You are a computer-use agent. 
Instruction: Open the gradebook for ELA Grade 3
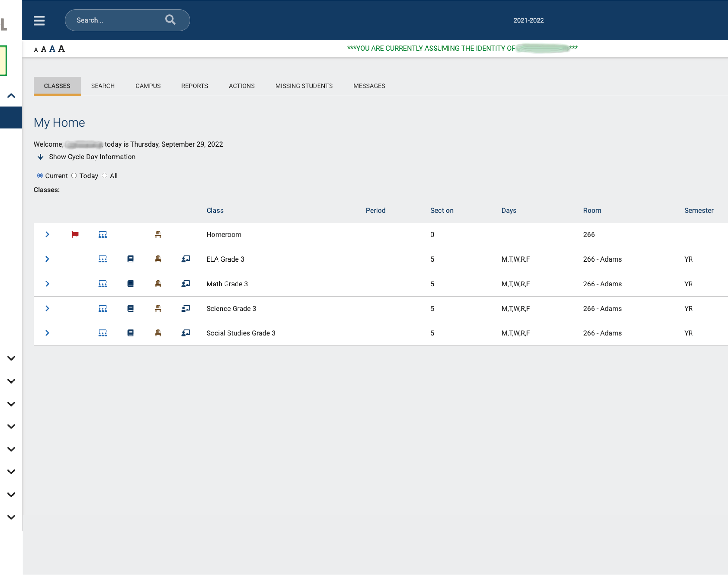[130, 259]
